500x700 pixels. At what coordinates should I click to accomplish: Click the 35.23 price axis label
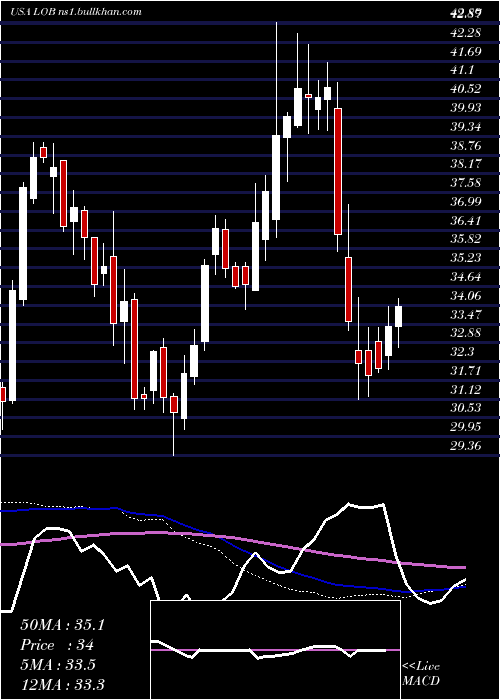click(466, 258)
